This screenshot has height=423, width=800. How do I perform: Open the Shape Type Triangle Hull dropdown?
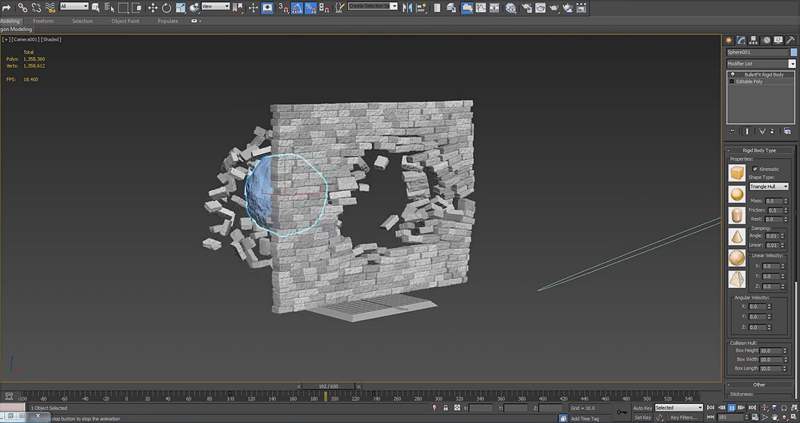click(x=771, y=186)
